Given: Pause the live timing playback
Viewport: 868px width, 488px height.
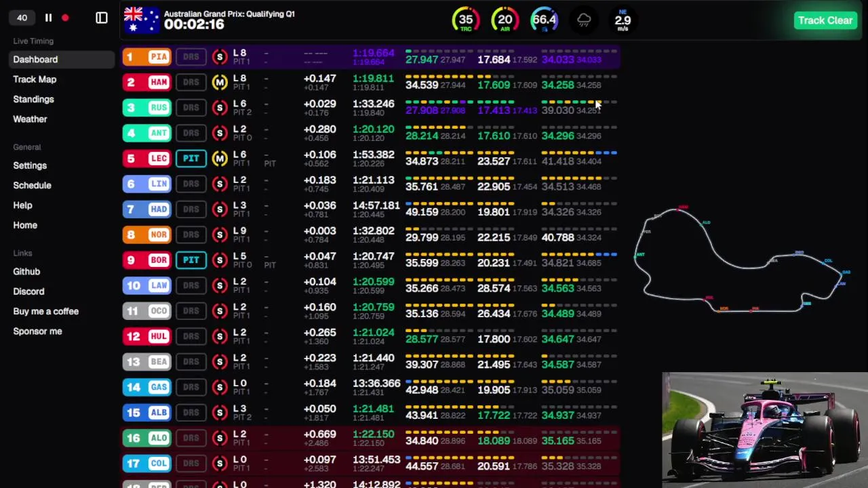Looking at the screenshot, I should point(48,18).
